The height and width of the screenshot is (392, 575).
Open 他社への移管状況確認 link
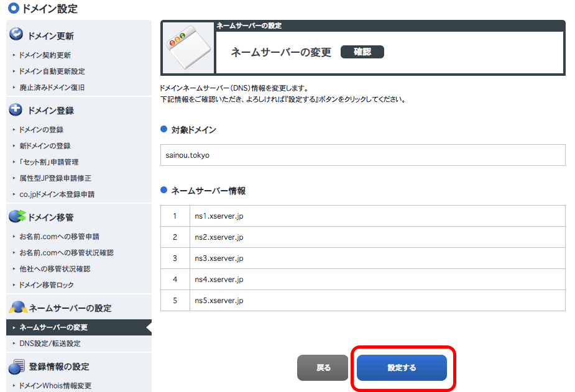pos(55,269)
